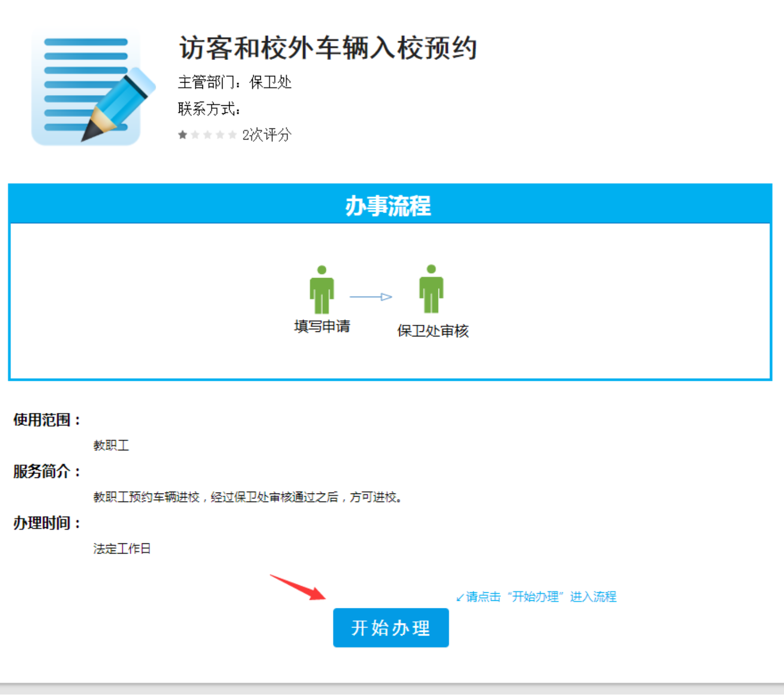Click the blue arrow between workflow steps
The height and width of the screenshot is (695, 784).
point(371,297)
